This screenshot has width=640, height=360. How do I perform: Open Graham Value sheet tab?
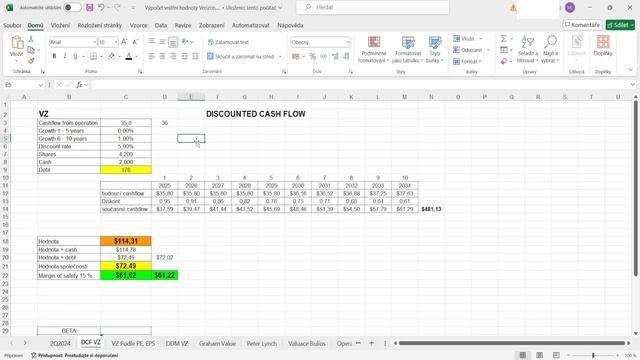pos(217,344)
